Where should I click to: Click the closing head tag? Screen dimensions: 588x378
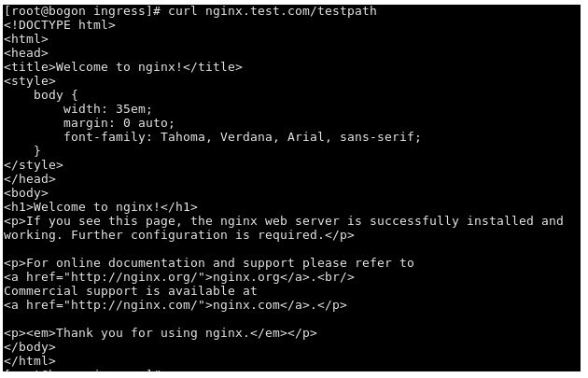coord(30,179)
